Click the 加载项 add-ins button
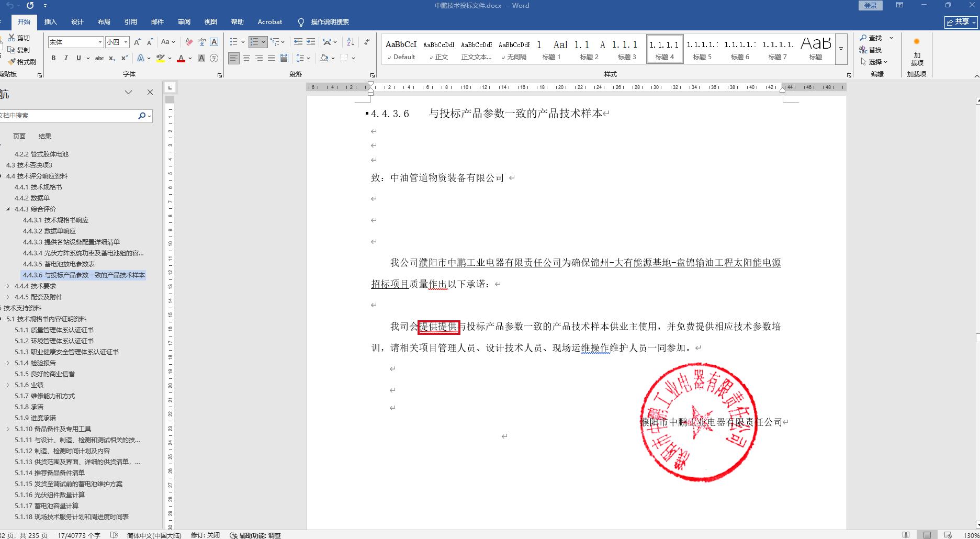 917,51
